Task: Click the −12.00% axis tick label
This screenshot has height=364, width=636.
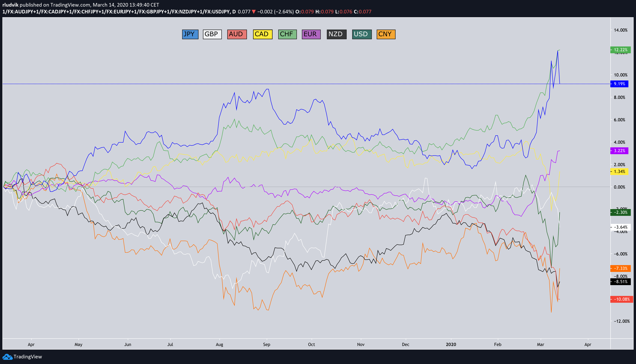Action: click(x=622, y=321)
